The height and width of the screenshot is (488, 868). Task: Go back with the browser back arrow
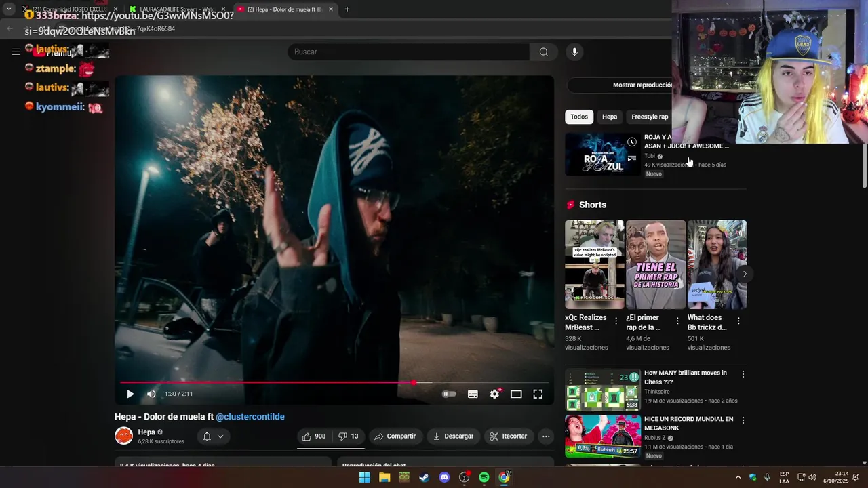[x=9, y=28]
